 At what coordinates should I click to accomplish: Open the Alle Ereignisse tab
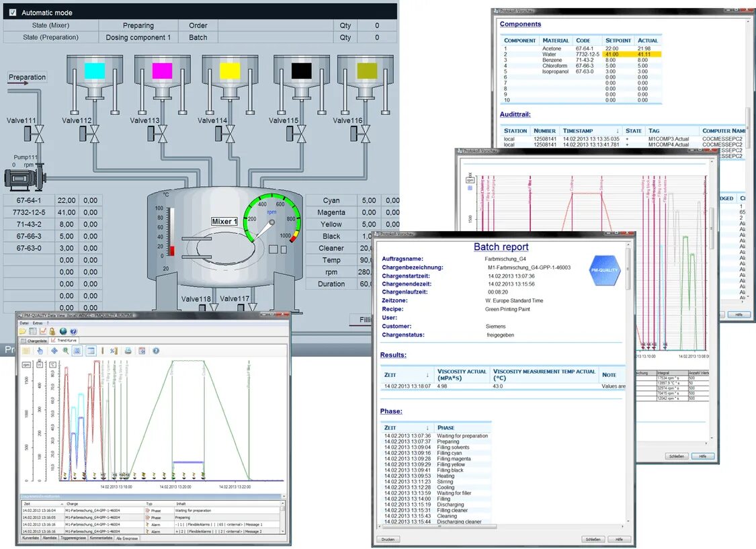click(127, 538)
